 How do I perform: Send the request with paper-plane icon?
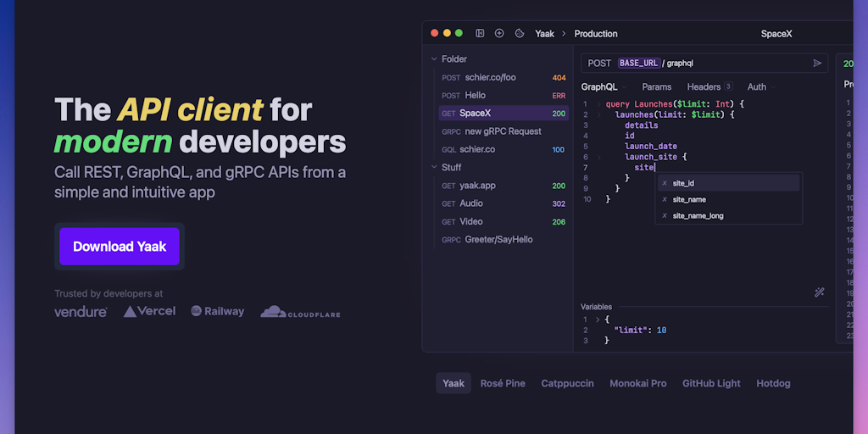pyautogui.click(x=817, y=63)
